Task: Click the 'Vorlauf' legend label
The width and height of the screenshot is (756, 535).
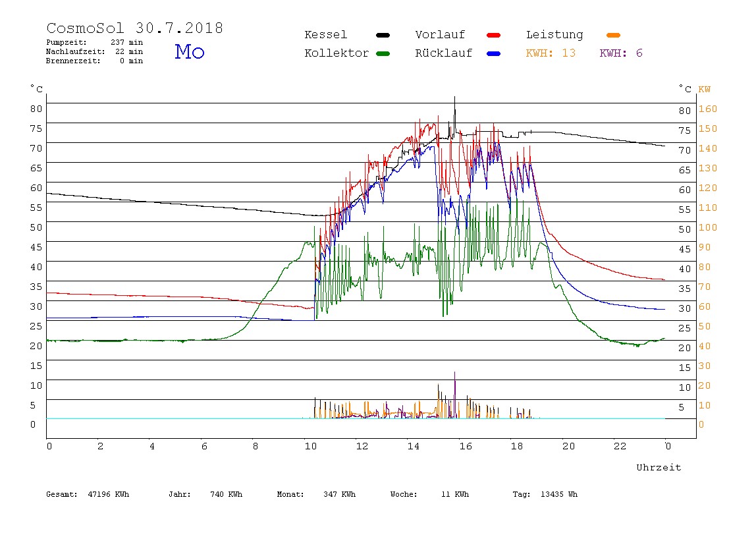Action: pyautogui.click(x=440, y=35)
